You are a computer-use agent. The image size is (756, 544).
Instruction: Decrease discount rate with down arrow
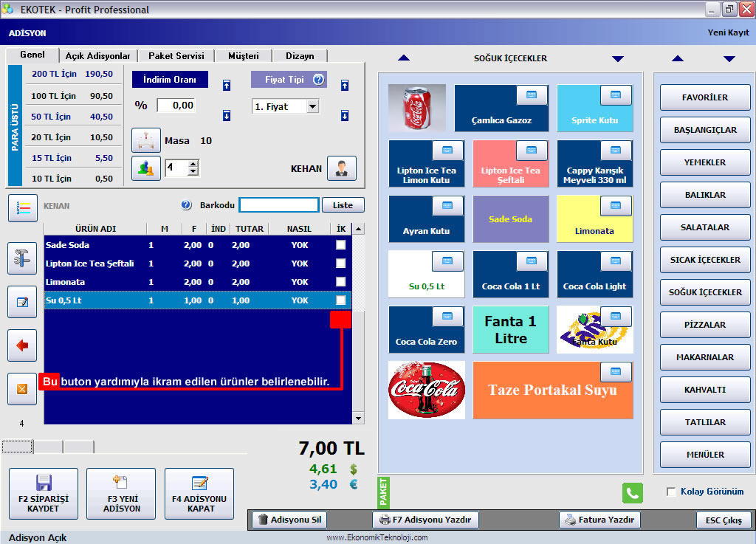point(227,116)
